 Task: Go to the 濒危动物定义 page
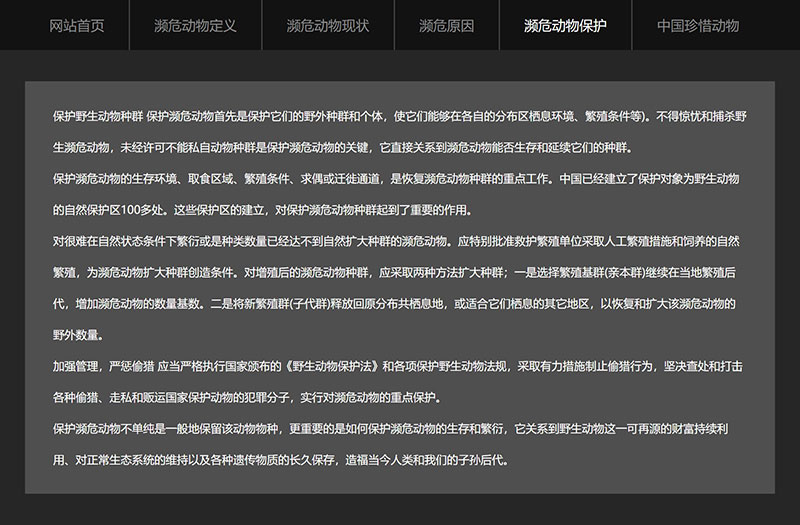coord(196,25)
